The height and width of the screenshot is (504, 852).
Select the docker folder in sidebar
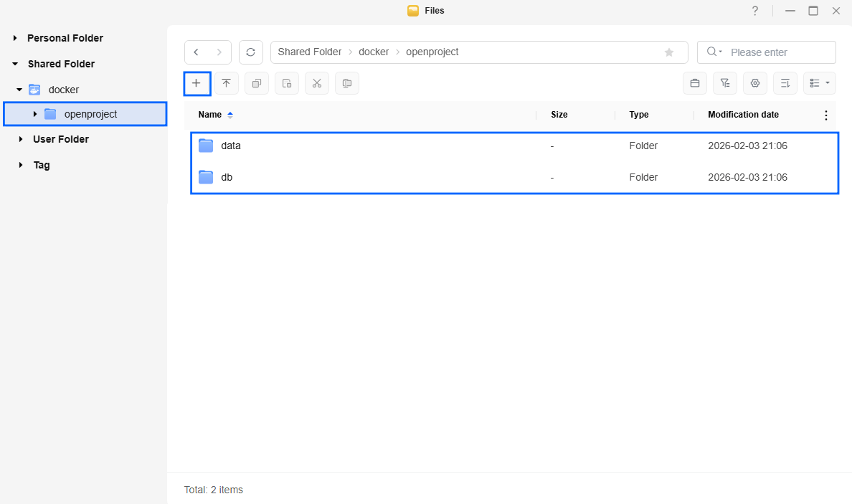click(x=63, y=90)
